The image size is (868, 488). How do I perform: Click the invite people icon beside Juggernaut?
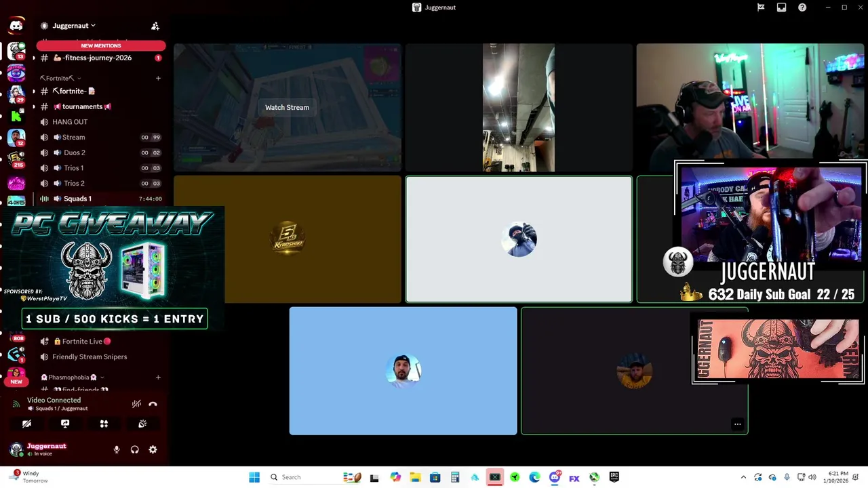click(x=155, y=26)
